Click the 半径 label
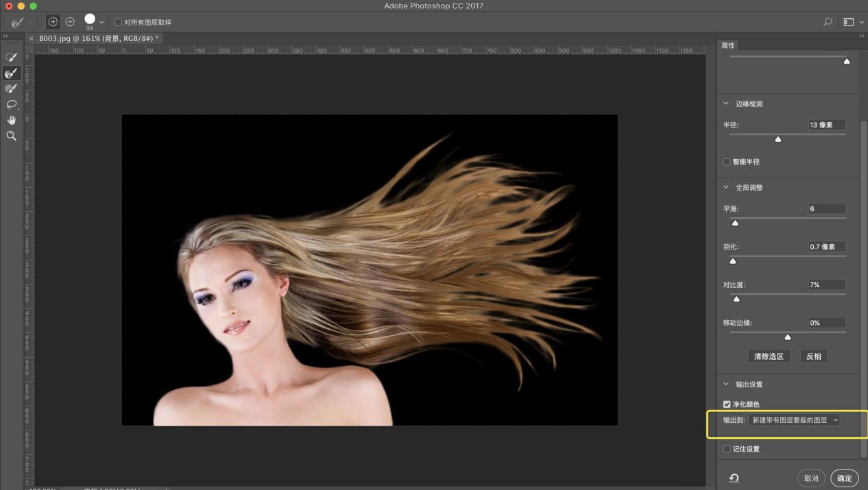 (x=731, y=125)
